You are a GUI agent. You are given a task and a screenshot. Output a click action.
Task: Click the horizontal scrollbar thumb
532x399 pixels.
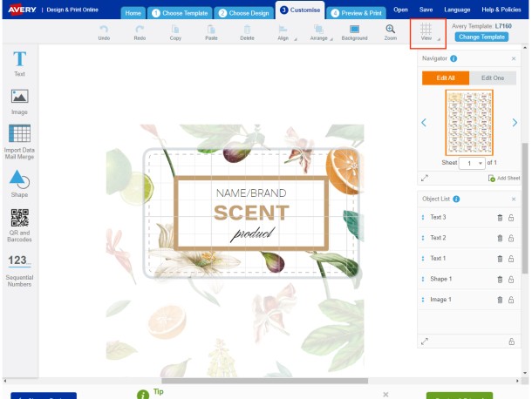click(264, 381)
